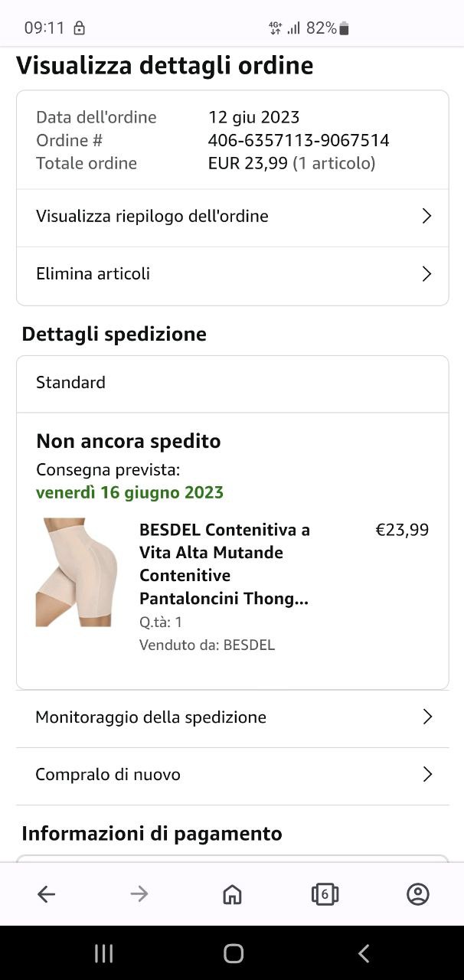
Task: Tap Compralo di nuovo link
Action: point(108,775)
